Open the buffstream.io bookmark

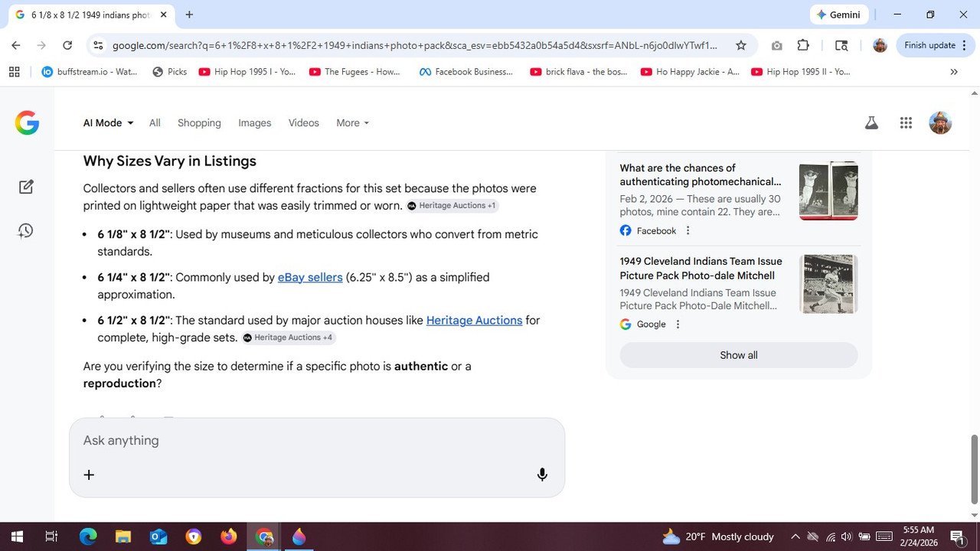(90, 72)
